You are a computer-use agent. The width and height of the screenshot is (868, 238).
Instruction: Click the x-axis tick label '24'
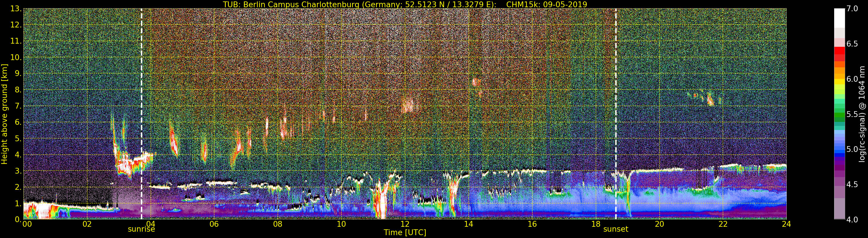pyautogui.click(x=786, y=224)
